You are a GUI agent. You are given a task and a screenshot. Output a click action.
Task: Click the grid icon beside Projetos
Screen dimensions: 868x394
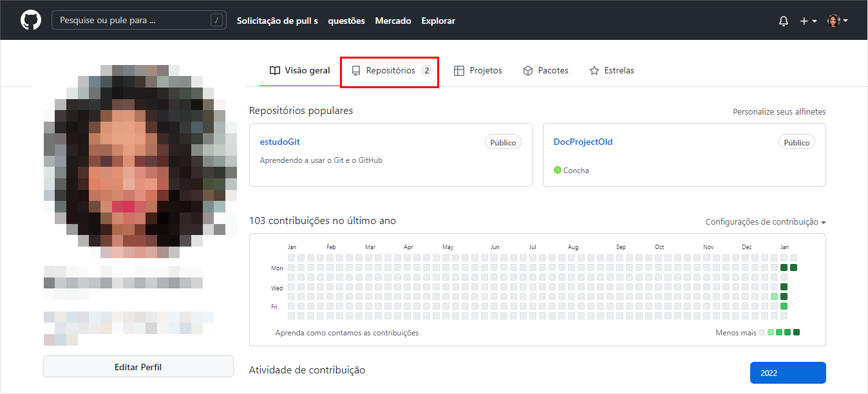[x=460, y=70]
